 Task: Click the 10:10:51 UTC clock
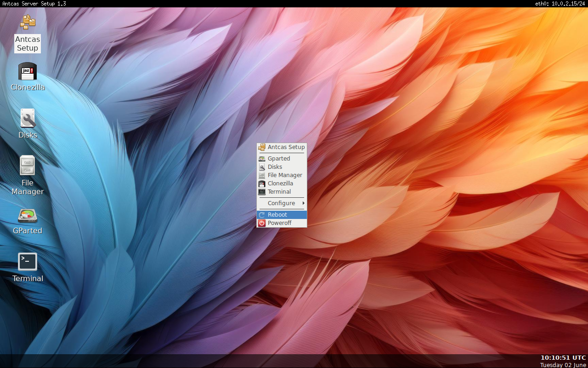click(563, 358)
